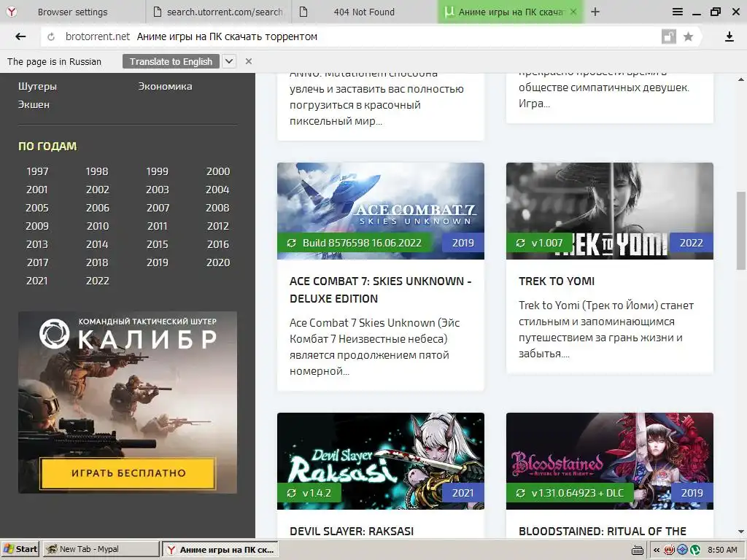747x560 pixels.
Task: Filter games by year 2007
Action: coord(158,208)
